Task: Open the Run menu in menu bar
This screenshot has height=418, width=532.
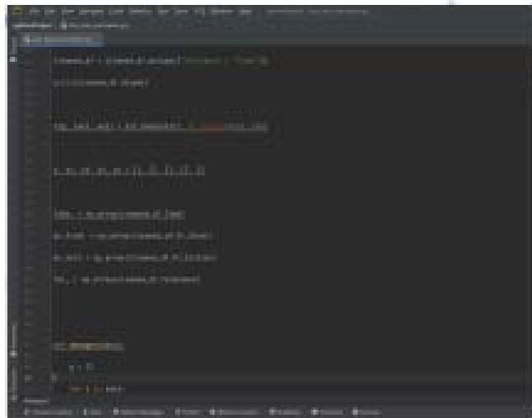Action: 161,13
